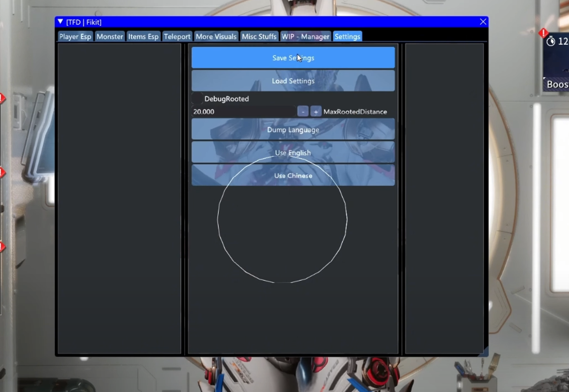The width and height of the screenshot is (569, 392).
Task: Switch to the Player Esp tab
Action: pyautogui.click(x=75, y=37)
